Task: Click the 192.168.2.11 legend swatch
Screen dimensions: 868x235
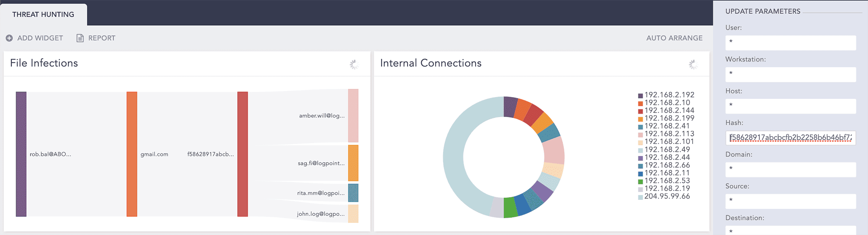Action: click(x=641, y=174)
